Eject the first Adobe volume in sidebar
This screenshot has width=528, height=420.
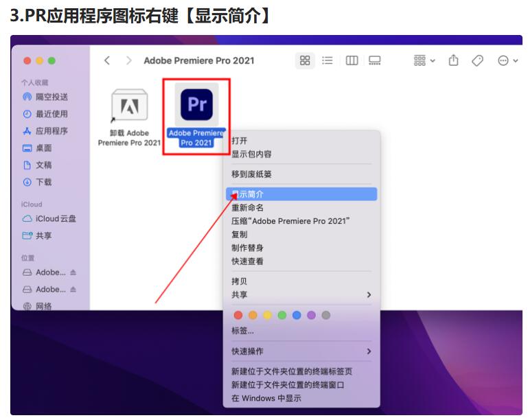pos(73,272)
